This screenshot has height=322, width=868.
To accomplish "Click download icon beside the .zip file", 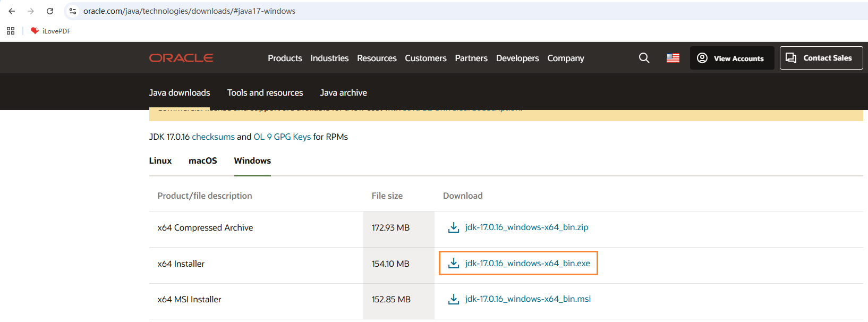I will click(x=454, y=227).
